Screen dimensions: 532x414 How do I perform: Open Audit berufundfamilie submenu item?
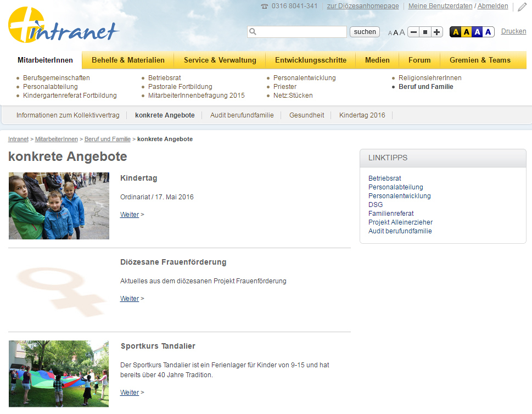(242, 115)
